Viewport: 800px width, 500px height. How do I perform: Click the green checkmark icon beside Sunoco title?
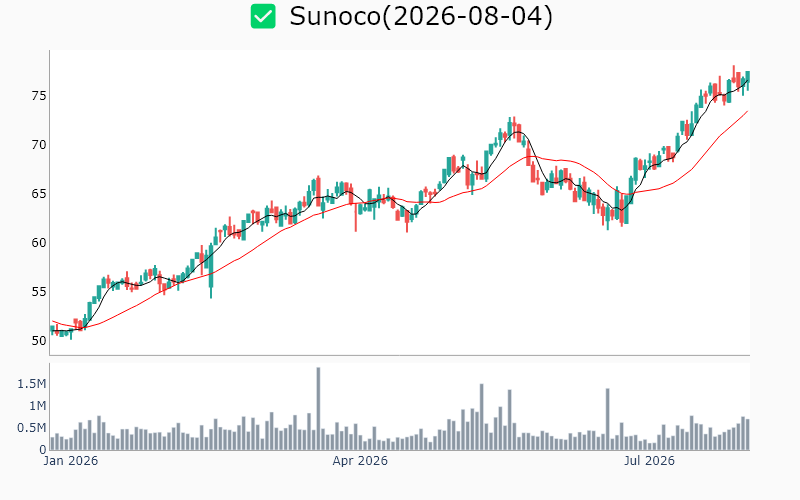(263, 16)
